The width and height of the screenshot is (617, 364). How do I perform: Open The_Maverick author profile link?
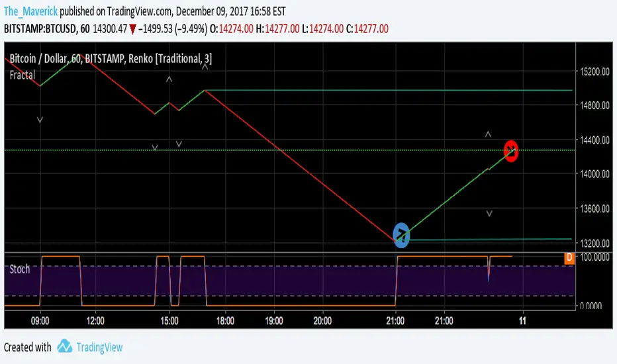click(30, 11)
